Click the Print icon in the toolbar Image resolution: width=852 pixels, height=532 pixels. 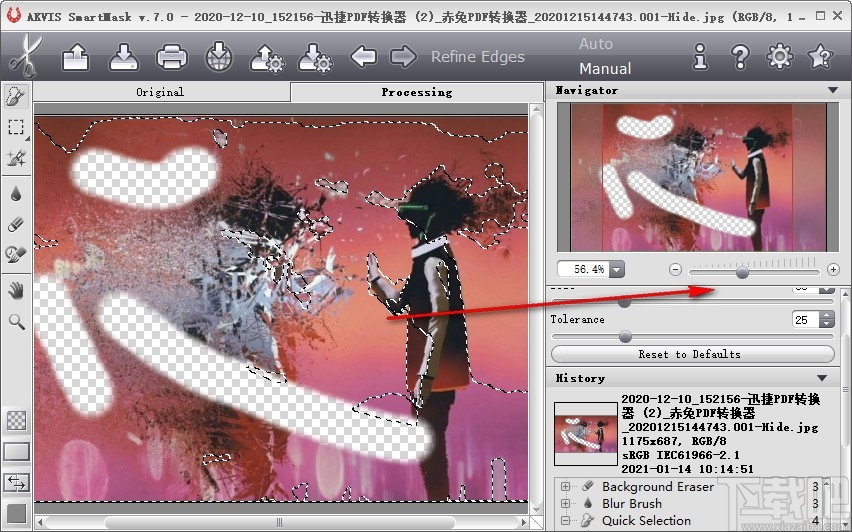(x=172, y=57)
